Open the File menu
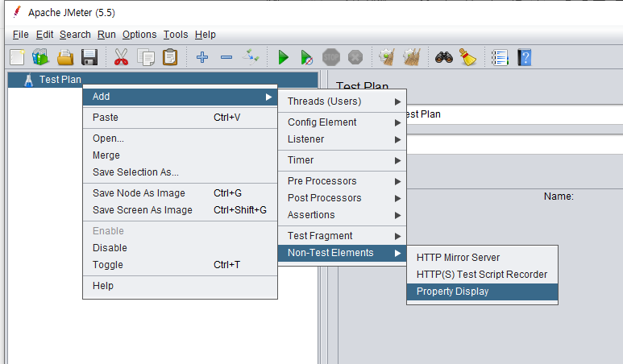 [x=21, y=35]
